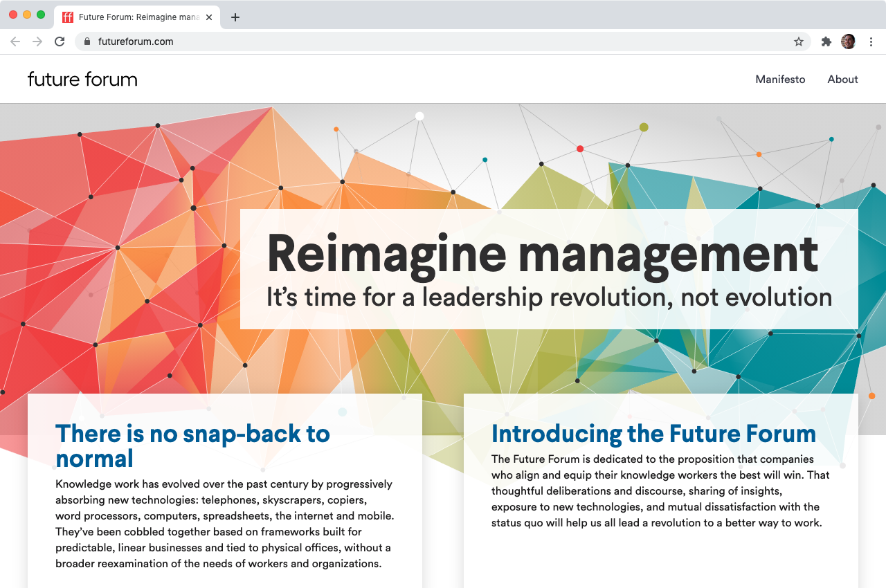Close the Future Forum tab

pos(209,17)
